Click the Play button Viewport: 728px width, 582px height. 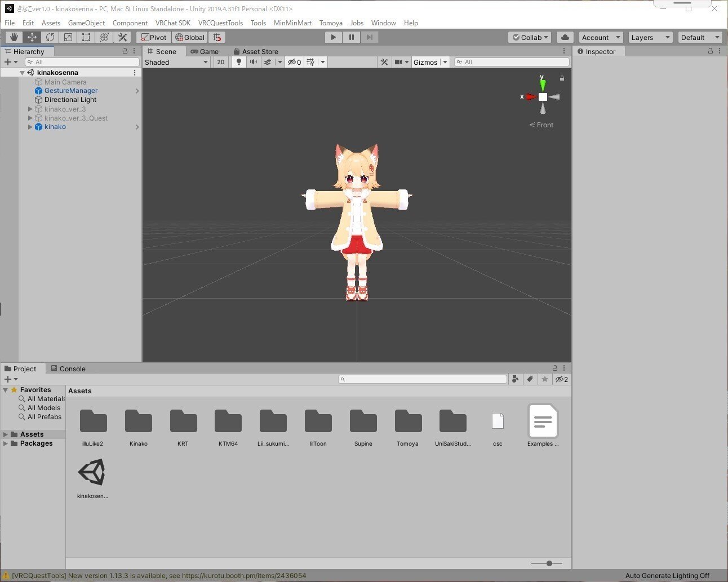tap(334, 37)
